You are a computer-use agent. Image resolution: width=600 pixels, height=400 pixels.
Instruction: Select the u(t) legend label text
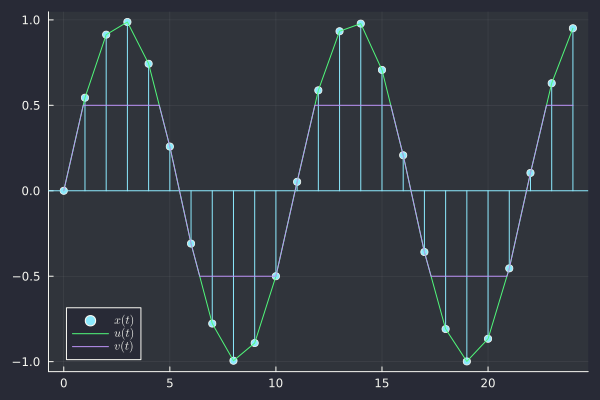pos(123,333)
